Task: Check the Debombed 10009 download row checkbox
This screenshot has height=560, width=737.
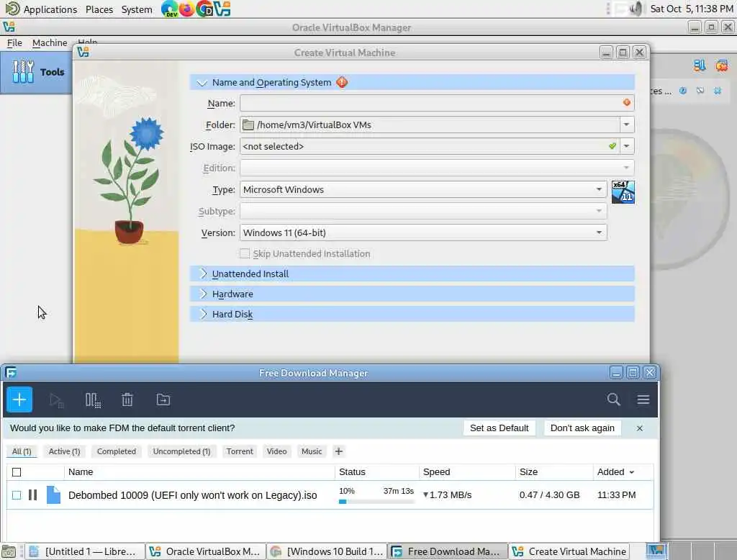Action: [17, 495]
